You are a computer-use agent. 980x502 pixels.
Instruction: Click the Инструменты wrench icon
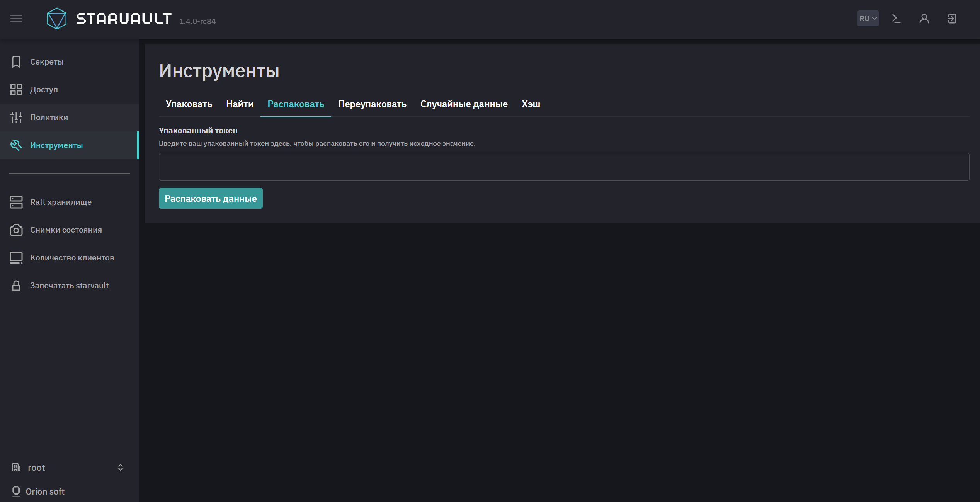[16, 145]
